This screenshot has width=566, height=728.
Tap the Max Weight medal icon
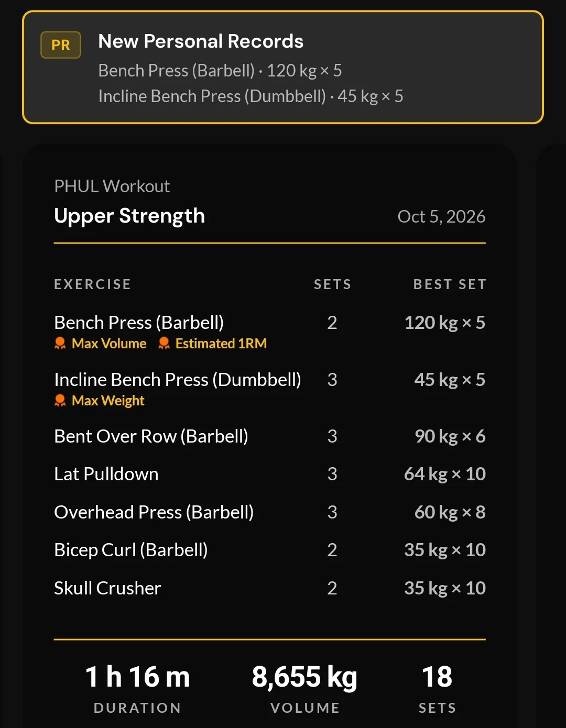coord(60,401)
